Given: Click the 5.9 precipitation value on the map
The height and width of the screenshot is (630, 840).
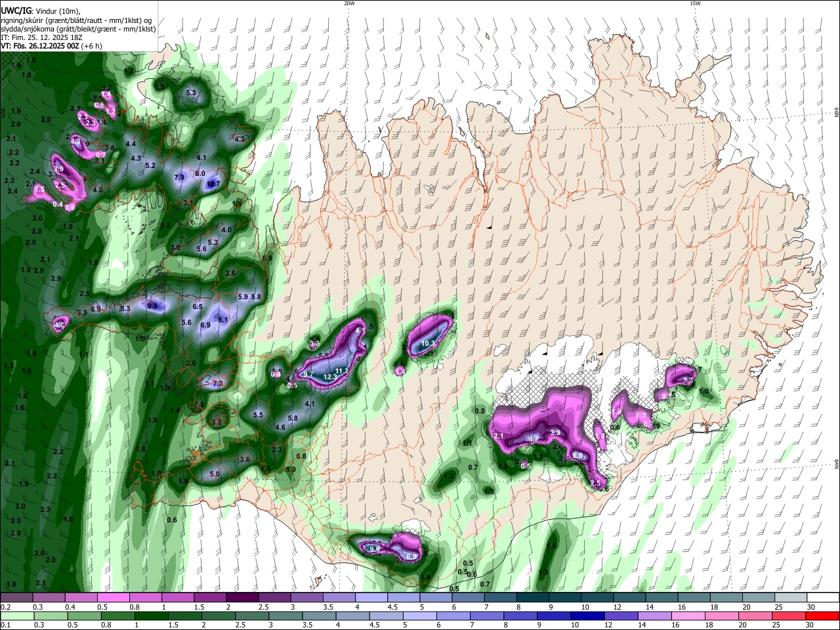Looking at the screenshot, I should (242, 297).
